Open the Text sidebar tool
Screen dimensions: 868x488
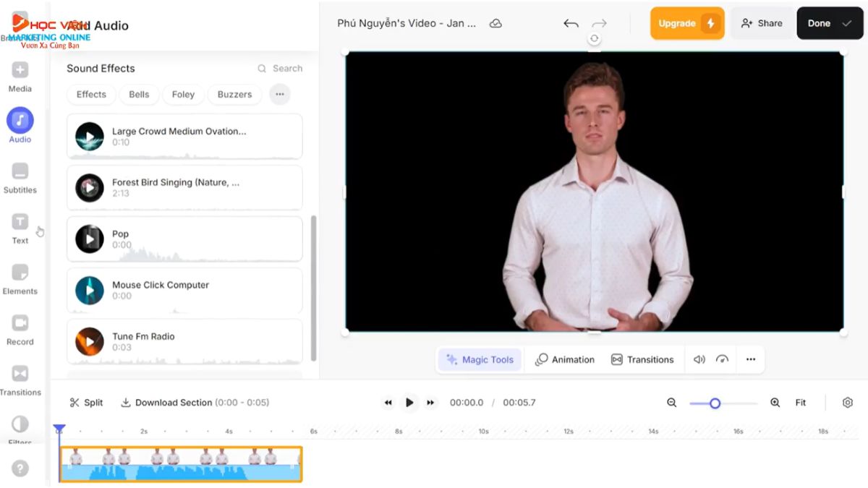coord(20,228)
